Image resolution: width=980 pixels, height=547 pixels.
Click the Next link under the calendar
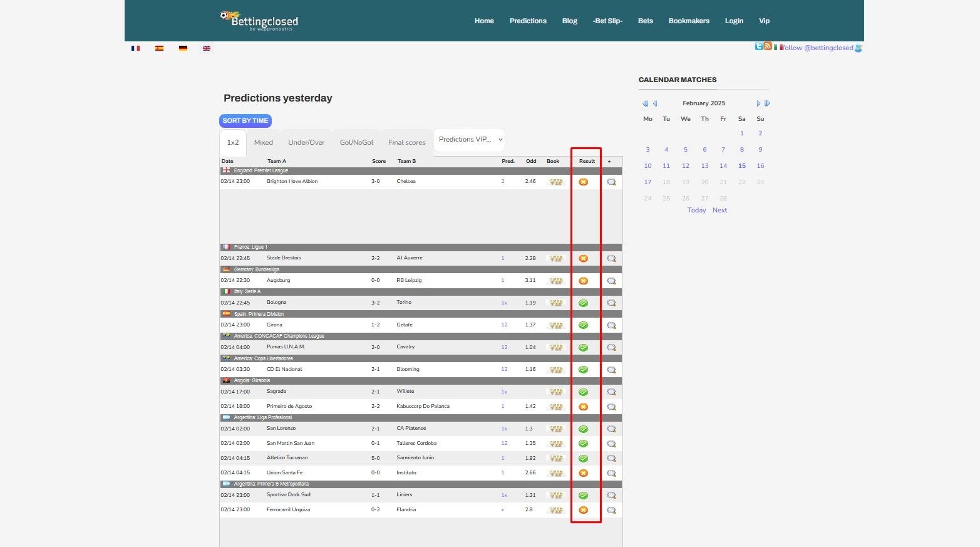click(720, 211)
